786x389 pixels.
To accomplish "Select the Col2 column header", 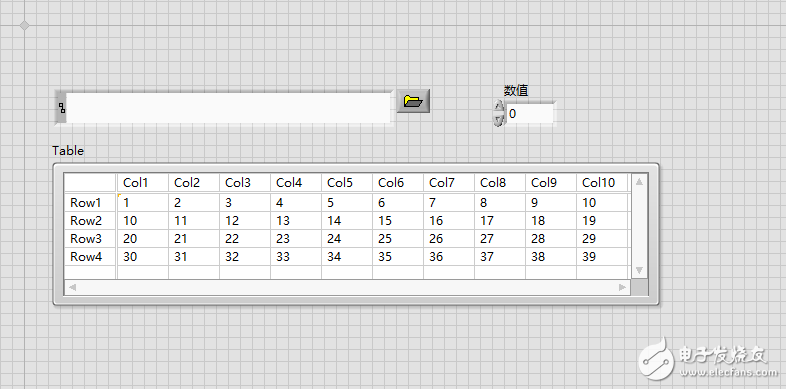I will click(194, 183).
